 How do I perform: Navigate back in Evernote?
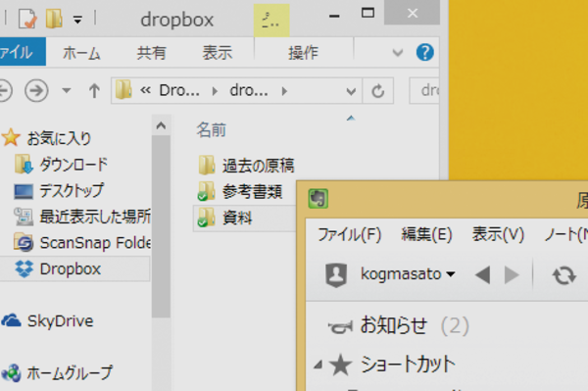pyautogui.click(x=482, y=275)
